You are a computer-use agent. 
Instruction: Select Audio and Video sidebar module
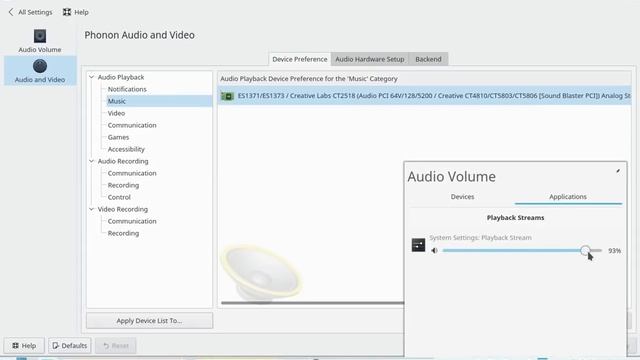point(40,71)
